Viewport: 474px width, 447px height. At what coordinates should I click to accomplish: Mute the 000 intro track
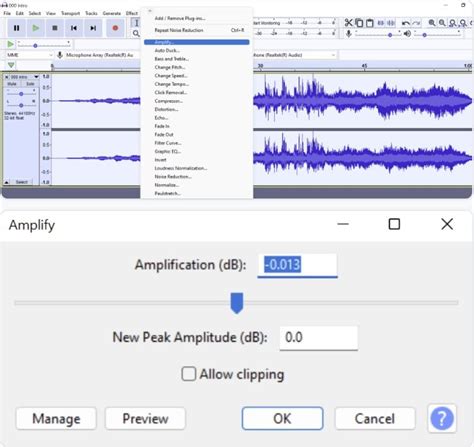tap(12, 84)
